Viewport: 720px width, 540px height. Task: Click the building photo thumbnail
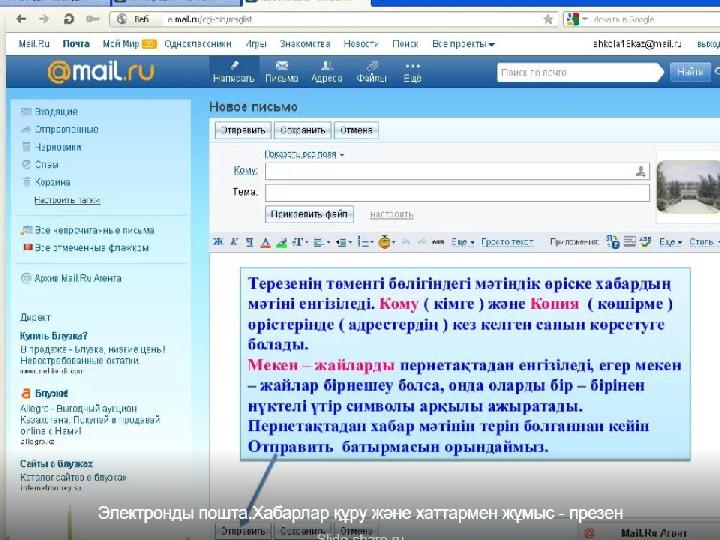[x=688, y=186]
